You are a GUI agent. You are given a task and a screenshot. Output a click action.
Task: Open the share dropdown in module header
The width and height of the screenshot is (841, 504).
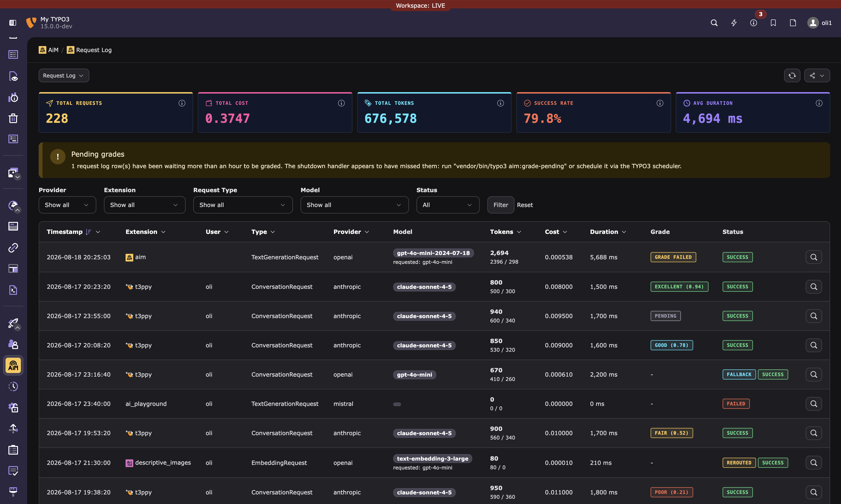(x=817, y=75)
